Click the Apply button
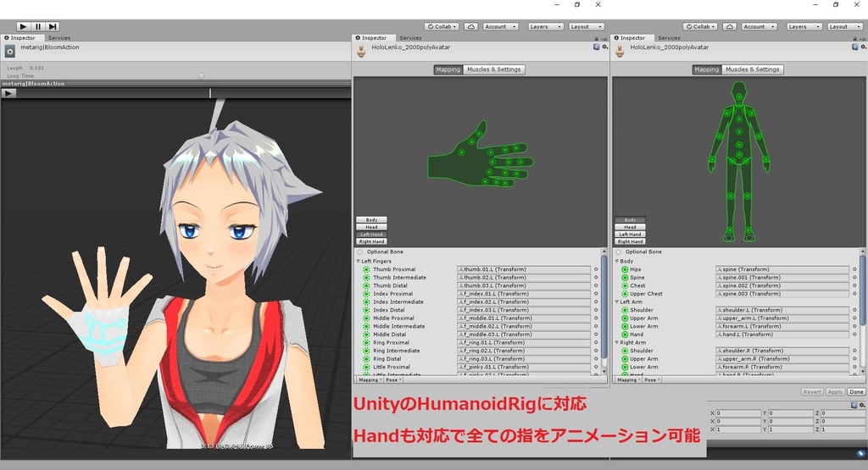The width and height of the screenshot is (868, 470). 835,391
